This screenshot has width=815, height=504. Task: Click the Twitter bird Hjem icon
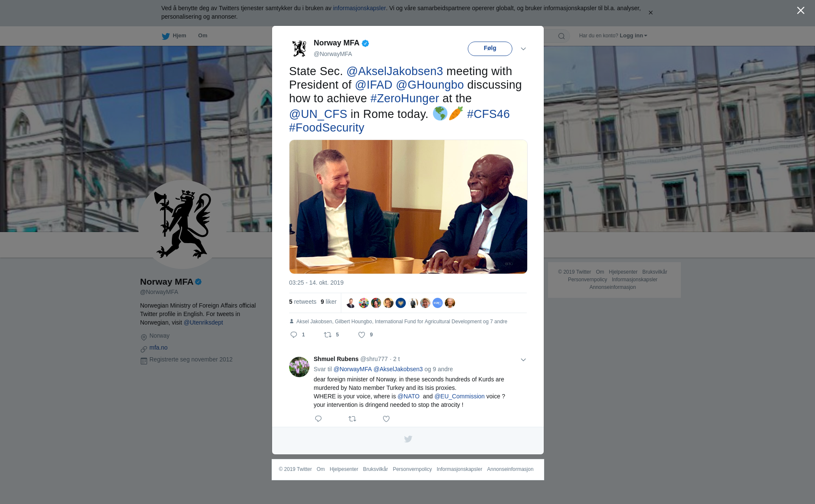(166, 36)
